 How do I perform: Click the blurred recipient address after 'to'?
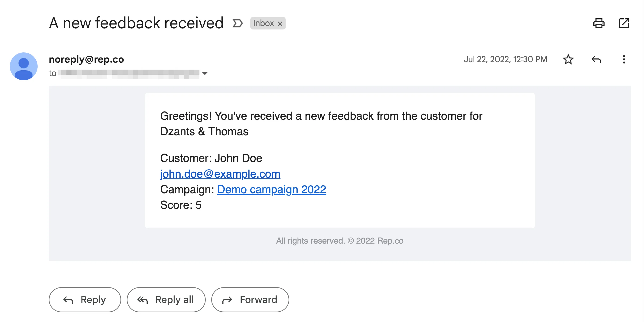[129, 74]
